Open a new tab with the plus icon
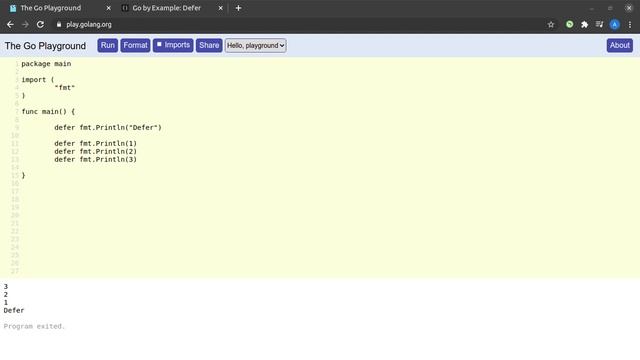The height and width of the screenshot is (360, 640). [238, 8]
